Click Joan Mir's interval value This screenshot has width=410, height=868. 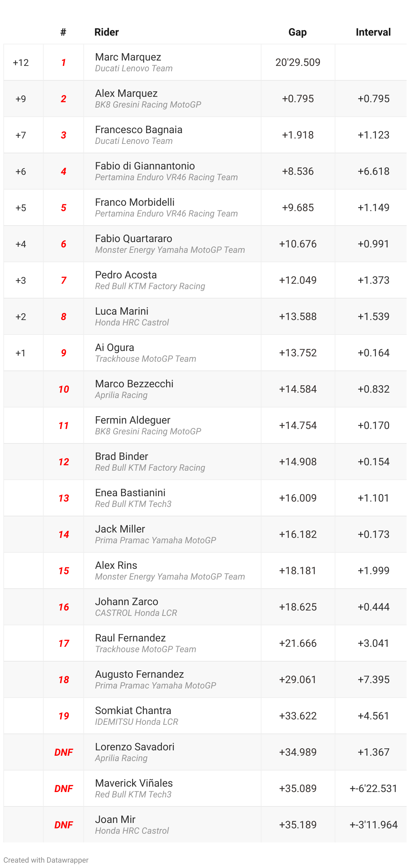pos(373,825)
